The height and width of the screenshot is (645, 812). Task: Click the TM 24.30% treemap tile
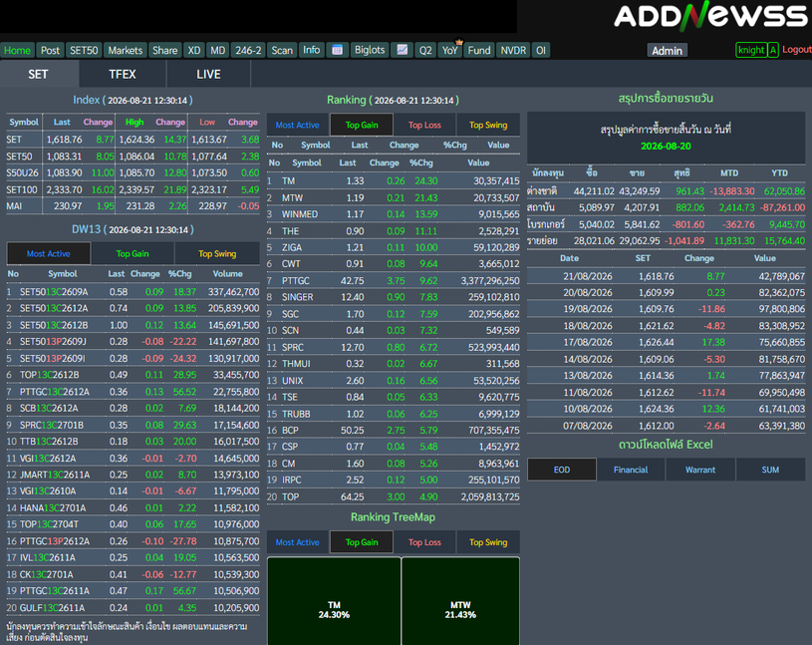(334, 601)
